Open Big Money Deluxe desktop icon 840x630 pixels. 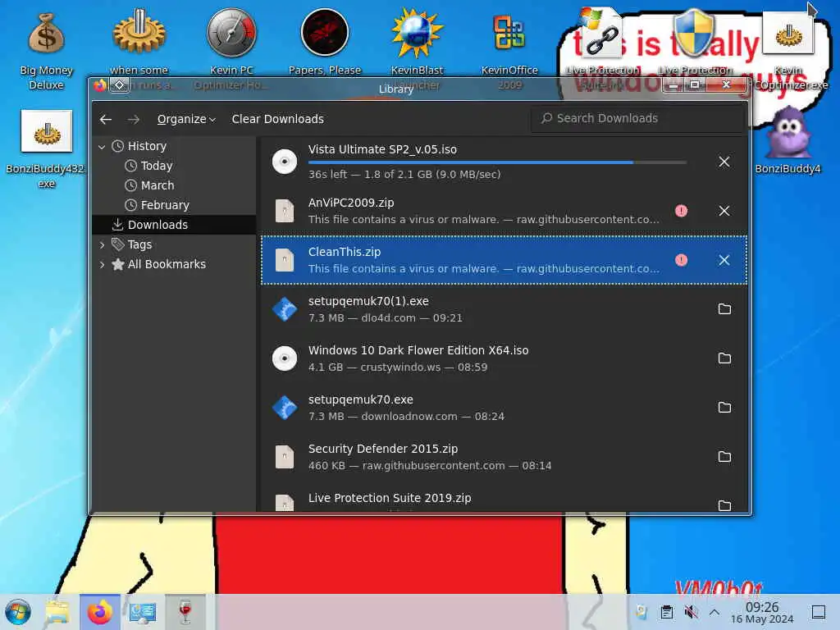point(46,51)
